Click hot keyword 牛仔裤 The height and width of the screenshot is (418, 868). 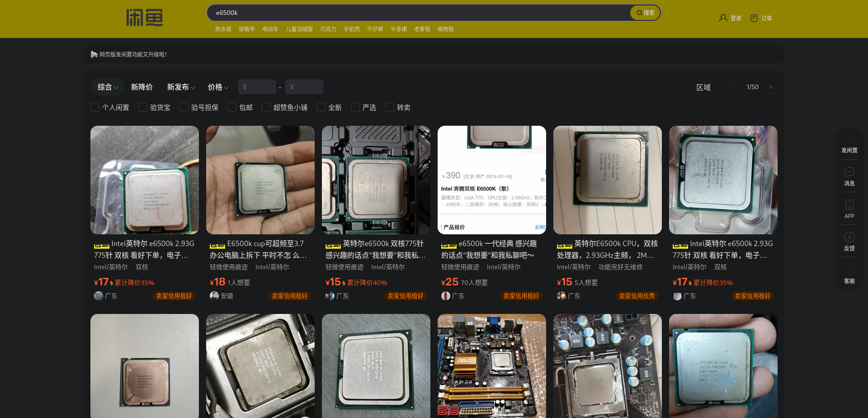(375, 29)
